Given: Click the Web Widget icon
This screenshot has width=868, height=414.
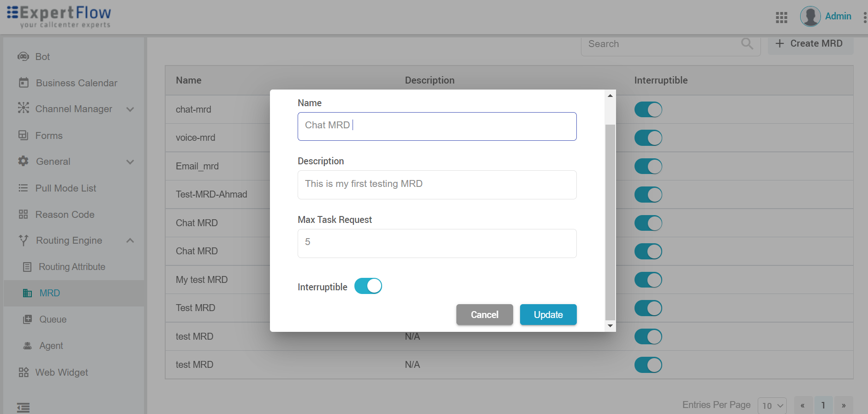Looking at the screenshot, I should click(x=24, y=372).
